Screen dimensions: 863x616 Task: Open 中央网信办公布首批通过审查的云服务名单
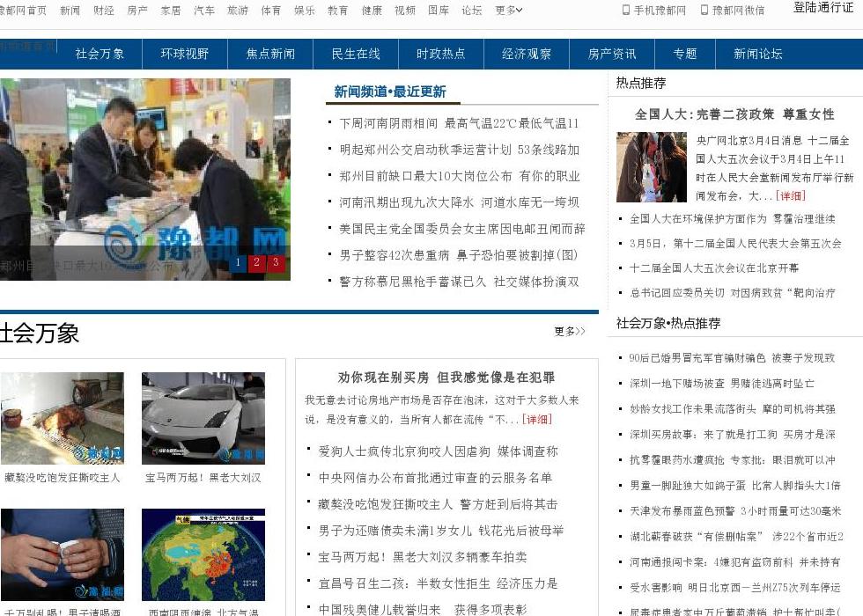[435, 478]
